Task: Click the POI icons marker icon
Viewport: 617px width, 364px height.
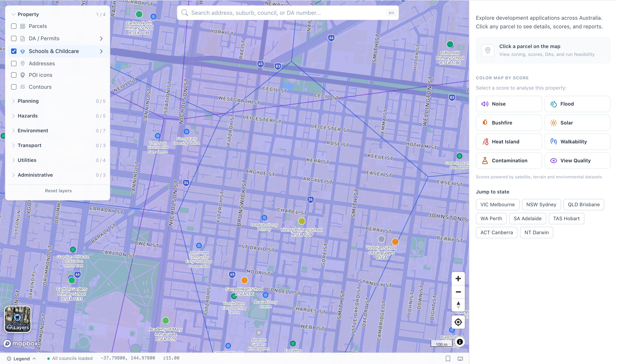Action: coord(23,75)
